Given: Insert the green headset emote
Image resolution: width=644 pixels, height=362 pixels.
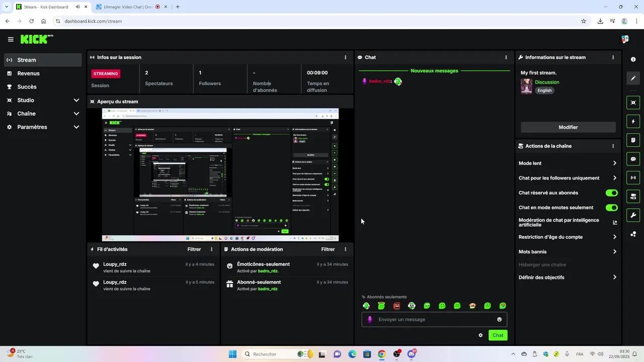Looking at the screenshot, I should pos(366,306).
